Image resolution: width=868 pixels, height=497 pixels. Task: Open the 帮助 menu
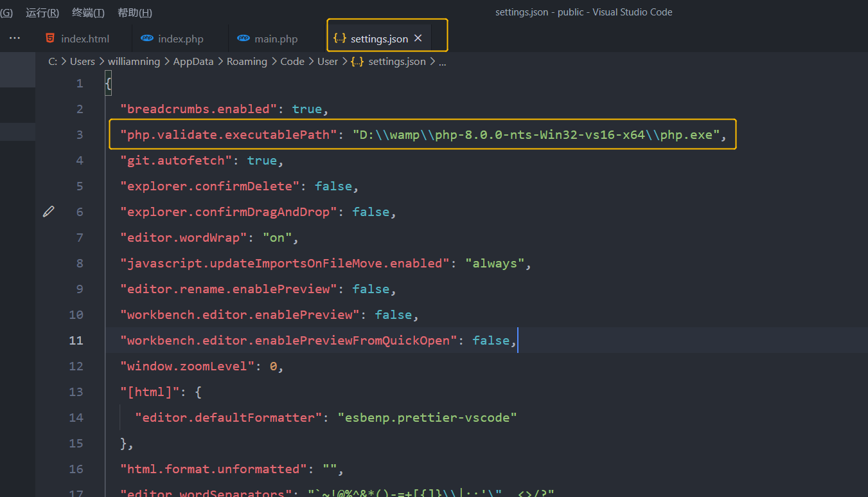click(134, 12)
